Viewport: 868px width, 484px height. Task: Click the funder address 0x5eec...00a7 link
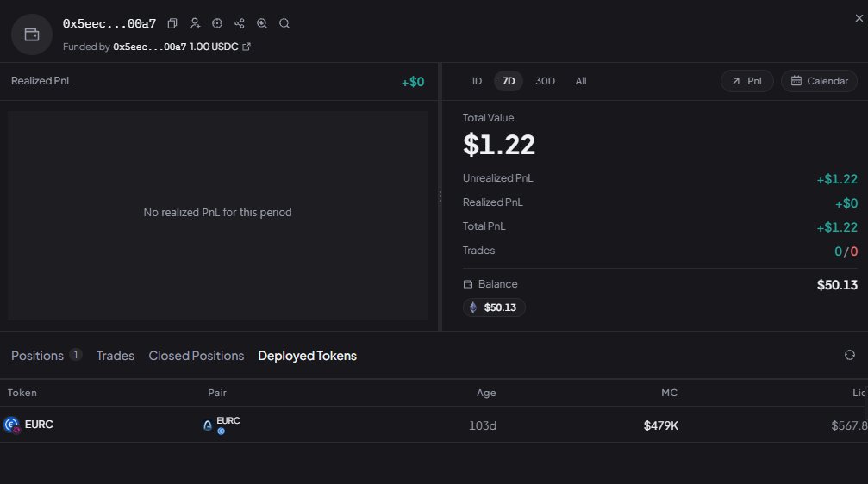coord(149,47)
